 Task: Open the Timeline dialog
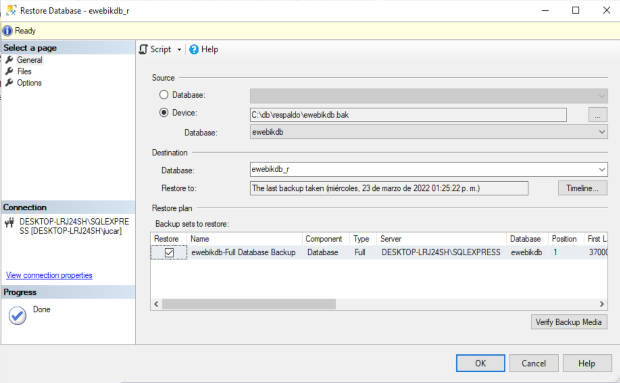pos(582,189)
